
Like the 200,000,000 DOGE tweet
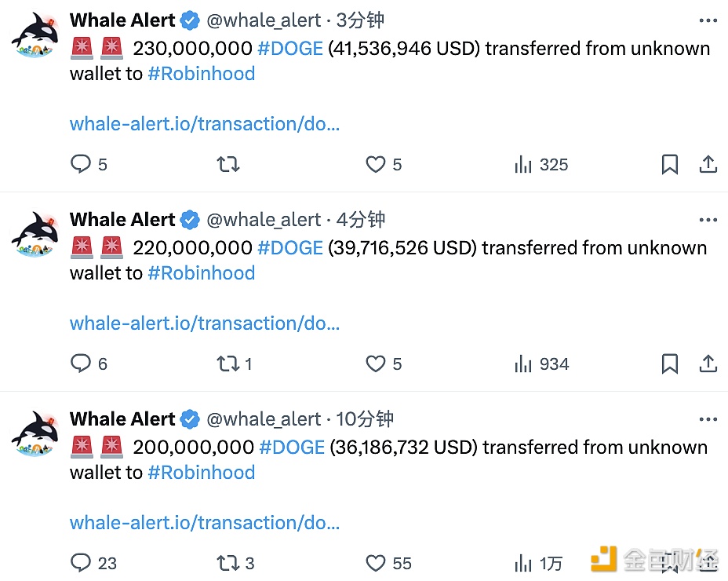tap(376, 563)
